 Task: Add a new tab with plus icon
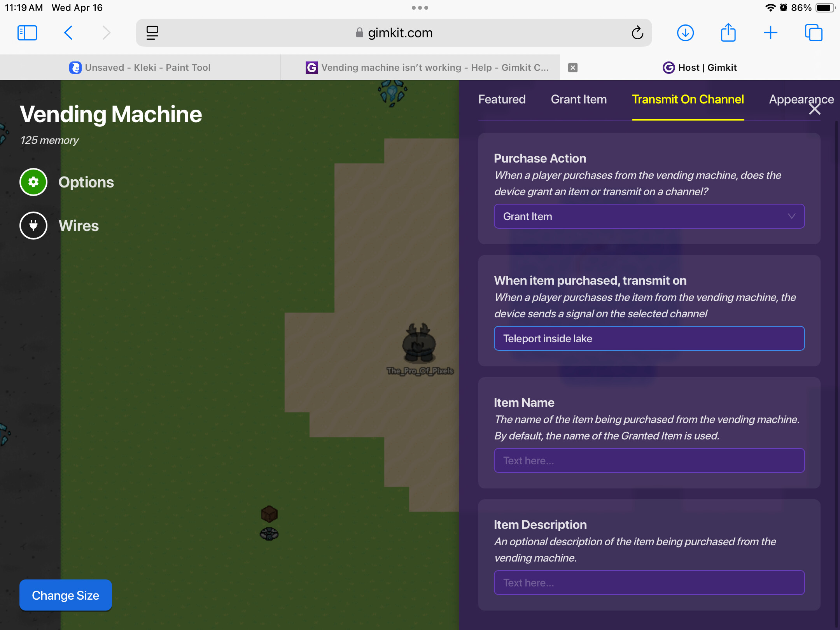[770, 33]
